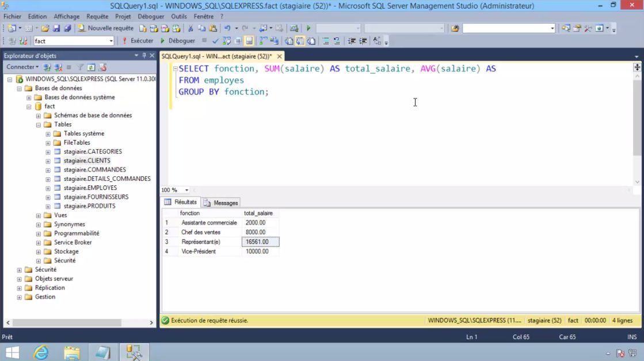Viewport: 644px width, 361px height.
Task: Open the 'fact' database dropdown
Action: click(x=111, y=41)
